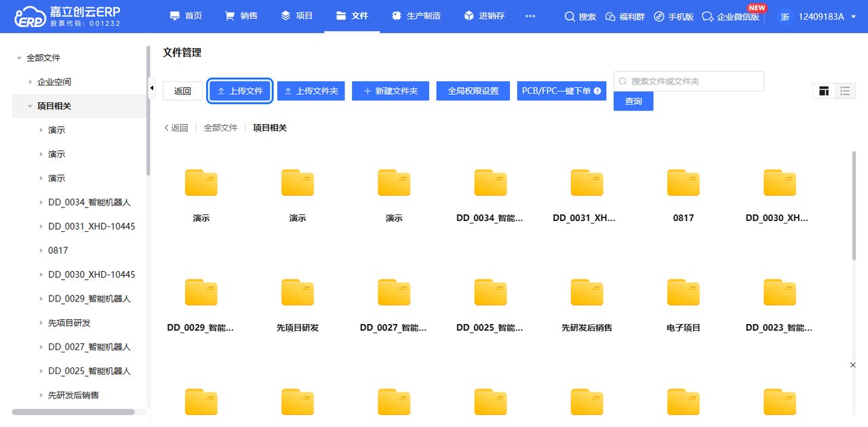Switch to grid view layout

824,91
